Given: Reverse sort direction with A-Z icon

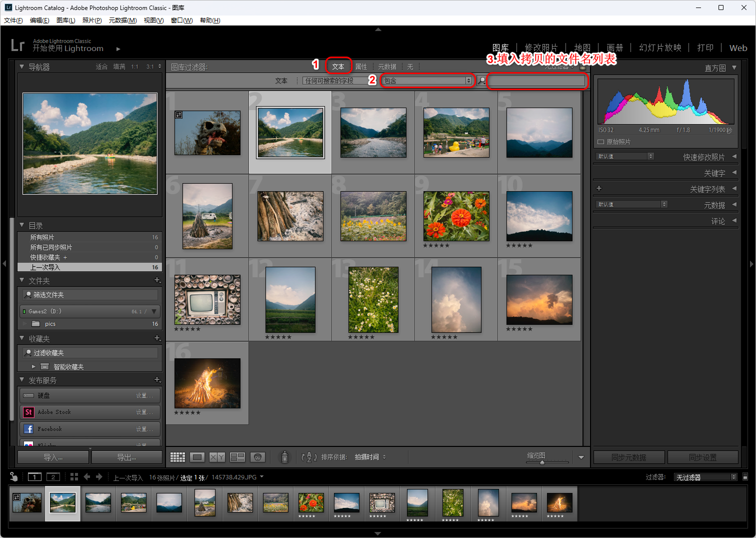Looking at the screenshot, I should [309, 457].
